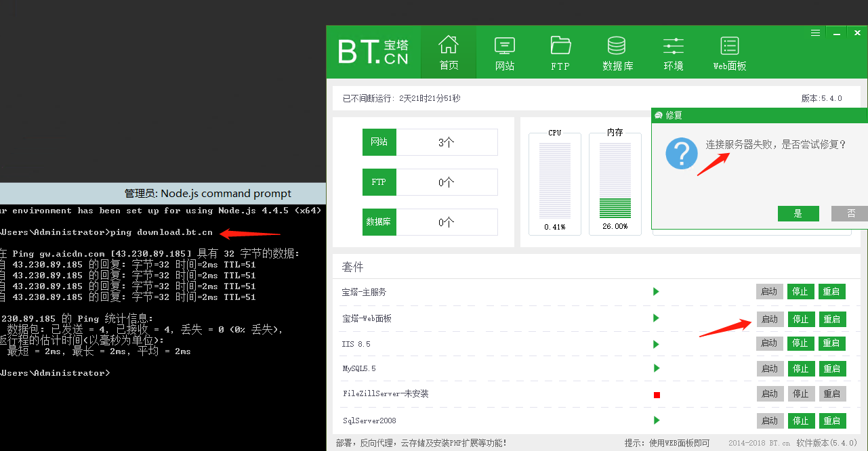The image size is (868, 451).
Task: Click the blue question mark icon in 修复 dialog
Action: (x=682, y=153)
